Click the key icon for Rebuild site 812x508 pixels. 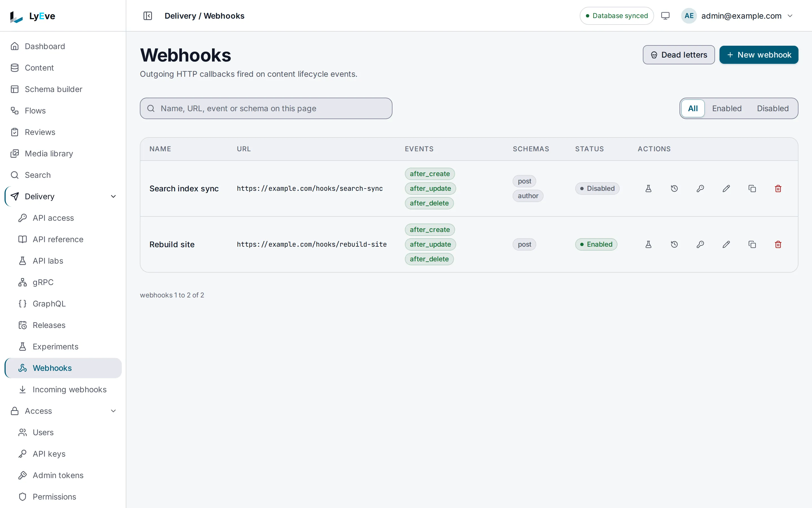coord(700,244)
